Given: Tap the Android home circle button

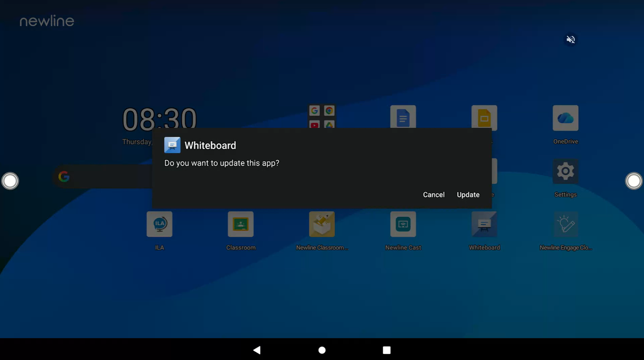Looking at the screenshot, I should 322,350.
